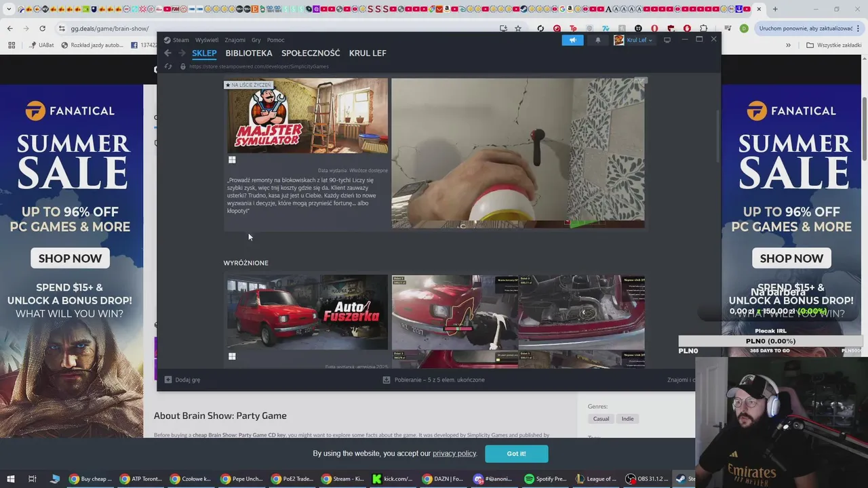
Task: Click Got it! on cookie notice
Action: click(x=517, y=453)
